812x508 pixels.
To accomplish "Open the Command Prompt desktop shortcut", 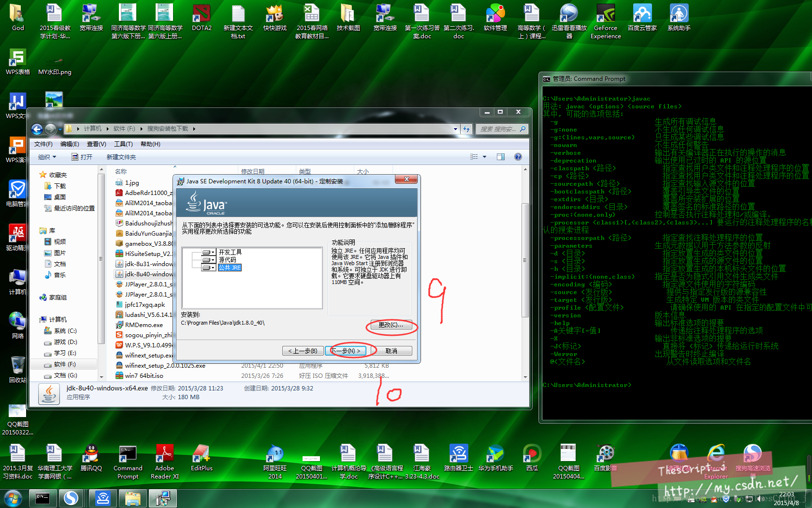I will click(128, 462).
